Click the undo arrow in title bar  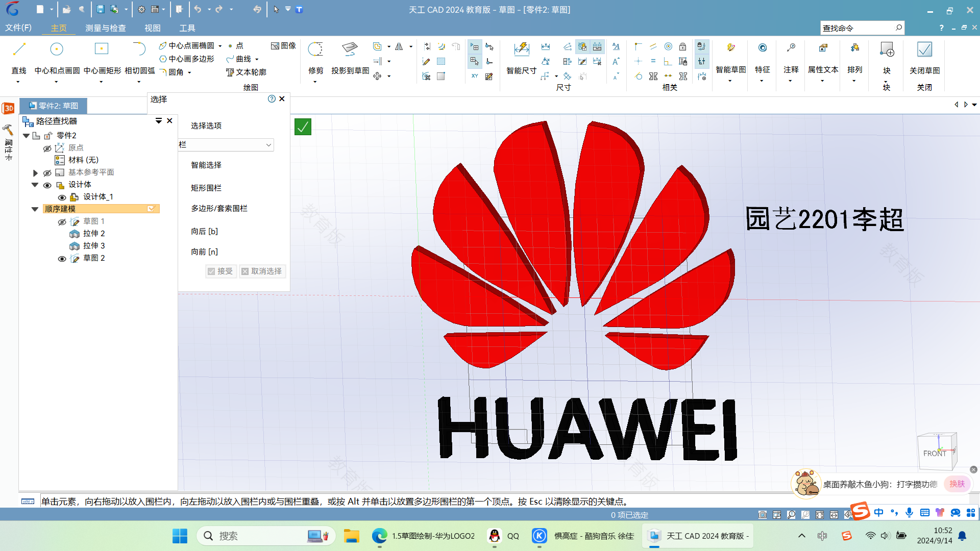click(x=198, y=9)
